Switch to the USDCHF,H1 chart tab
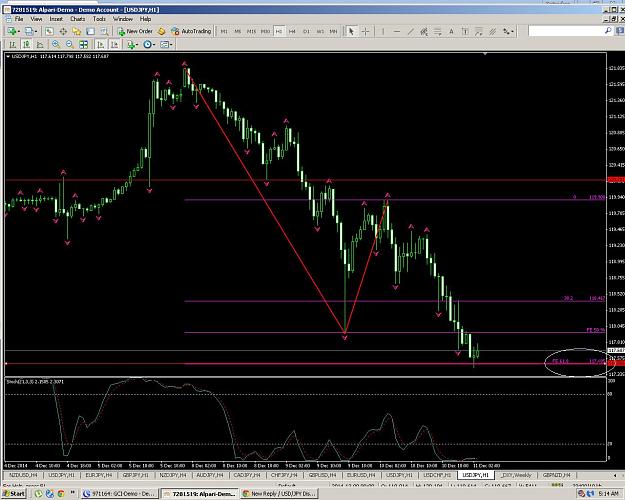625x500 pixels. 437,475
